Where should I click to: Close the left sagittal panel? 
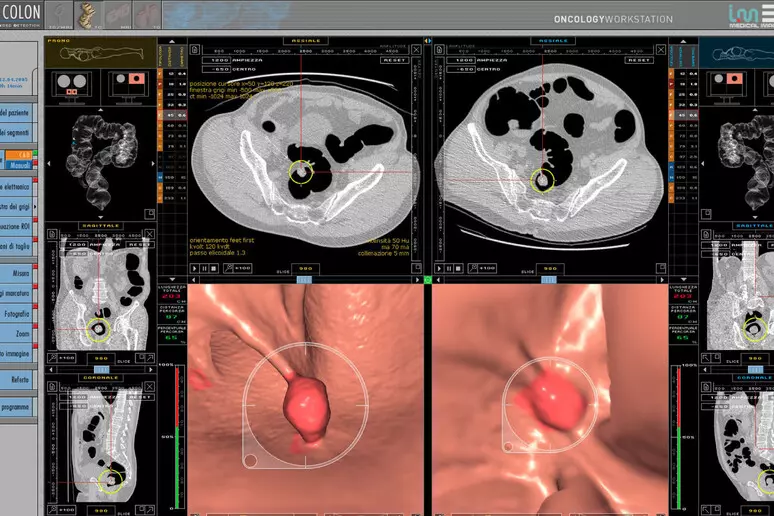tap(150, 233)
